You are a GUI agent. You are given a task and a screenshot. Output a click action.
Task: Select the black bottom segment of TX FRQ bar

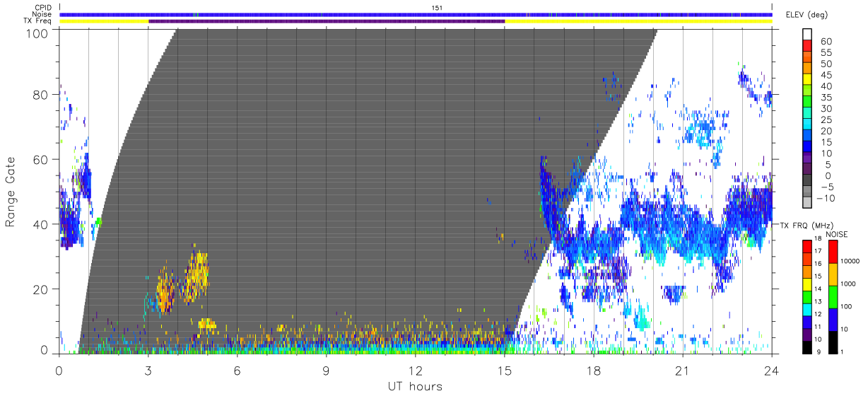(807, 347)
